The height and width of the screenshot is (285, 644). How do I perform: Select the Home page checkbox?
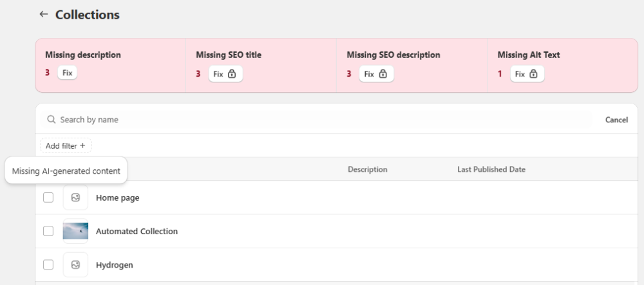click(x=48, y=198)
